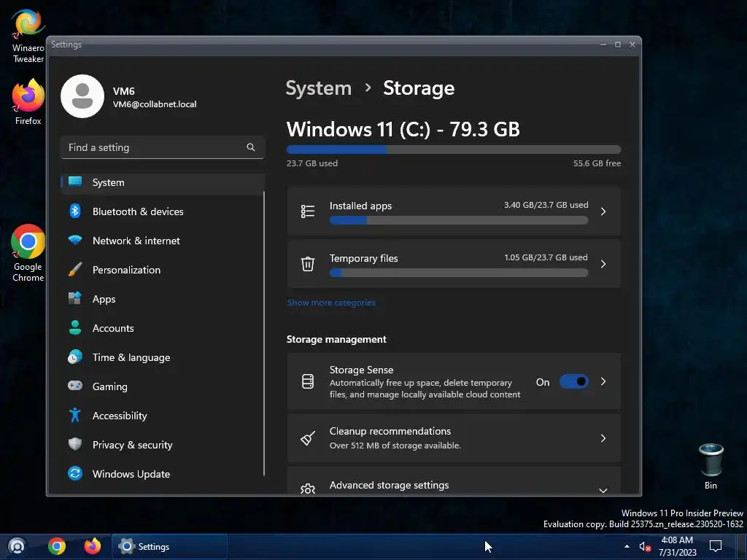
Task: Open Cleanup recommendations chevron
Action: pos(603,438)
